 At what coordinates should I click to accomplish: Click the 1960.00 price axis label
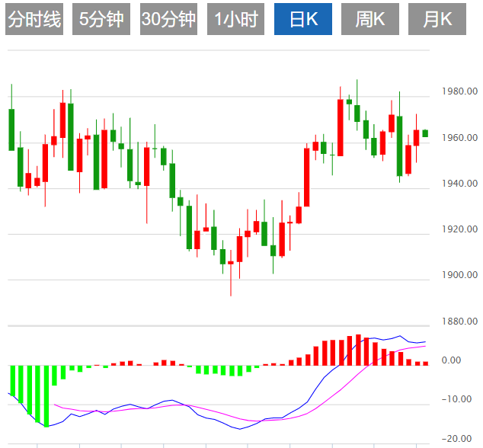459,137
